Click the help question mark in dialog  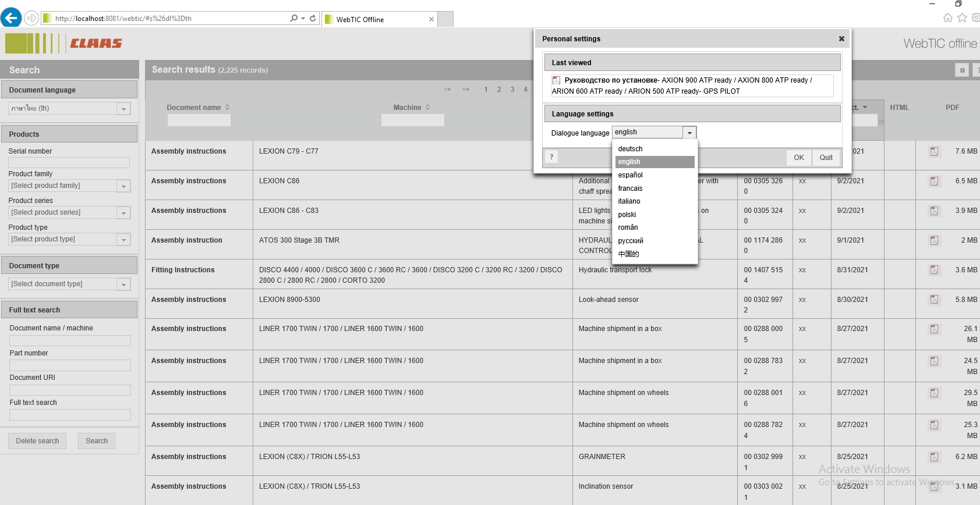551,157
